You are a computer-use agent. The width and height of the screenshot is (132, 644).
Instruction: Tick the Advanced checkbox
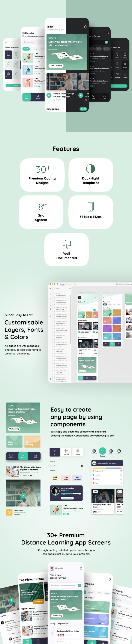coord(82,470)
